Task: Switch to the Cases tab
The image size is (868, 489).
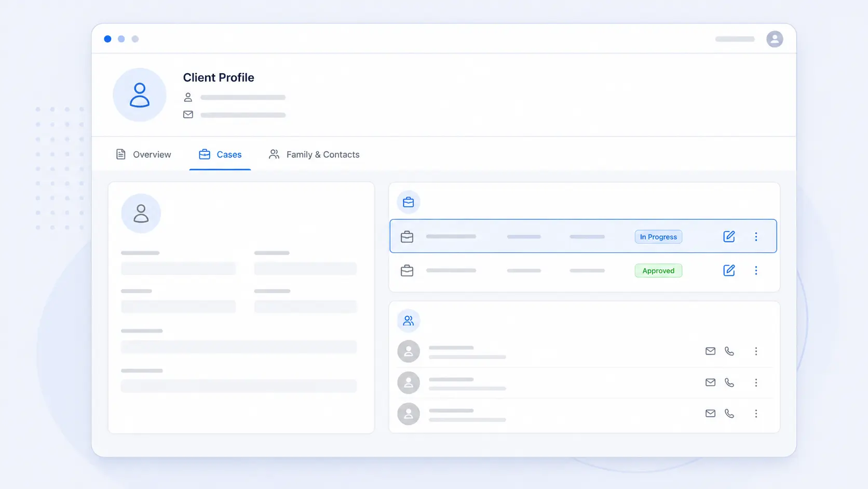Action: click(220, 154)
